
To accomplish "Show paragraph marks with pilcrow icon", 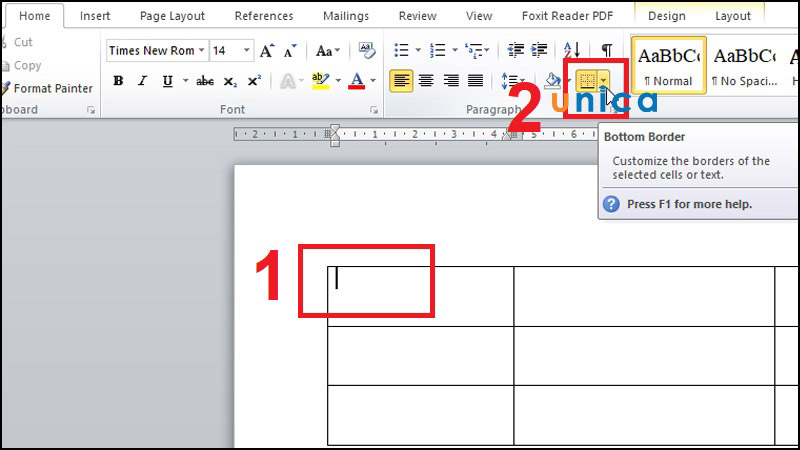I will 606,51.
